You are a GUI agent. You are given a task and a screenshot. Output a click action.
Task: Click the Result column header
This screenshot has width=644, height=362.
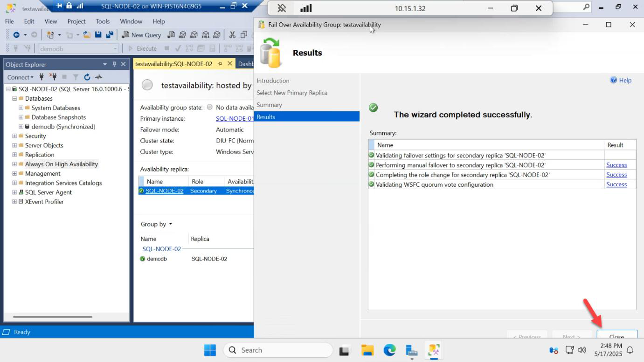tap(620, 145)
